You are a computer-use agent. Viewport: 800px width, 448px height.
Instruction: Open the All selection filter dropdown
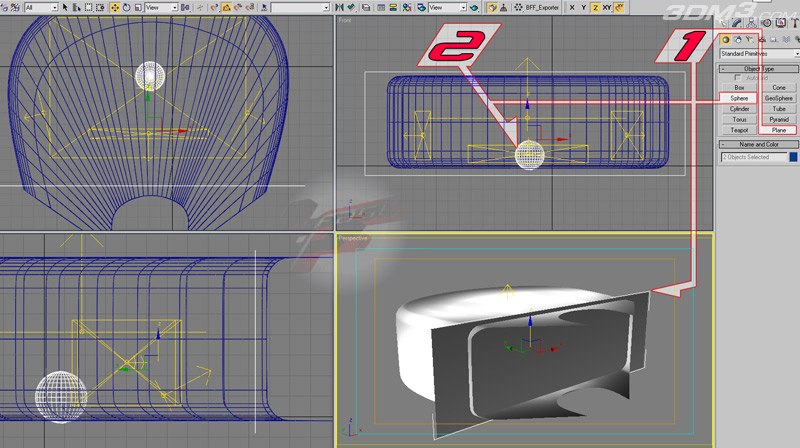[x=43, y=7]
